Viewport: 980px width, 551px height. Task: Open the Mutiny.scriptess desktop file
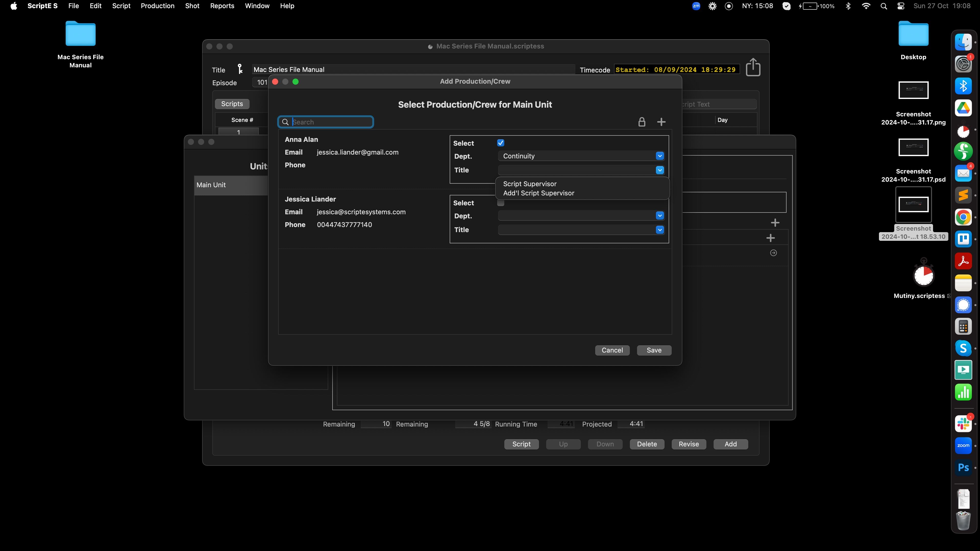click(923, 275)
